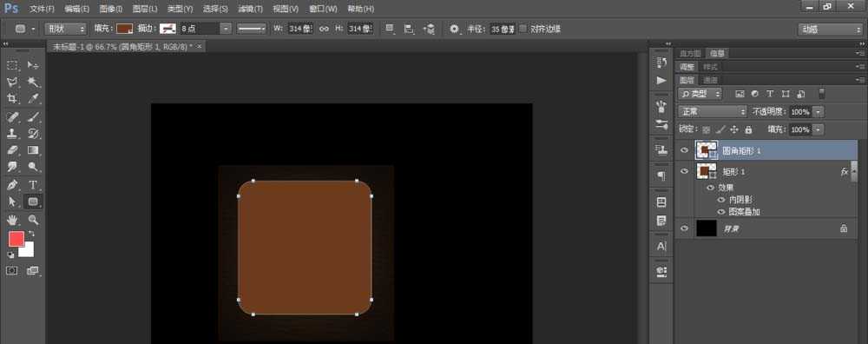Image resolution: width=868 pixels, height=344 pixels.
Task: Click the fill color swatch in options bar
Action: tap(124, 29)
